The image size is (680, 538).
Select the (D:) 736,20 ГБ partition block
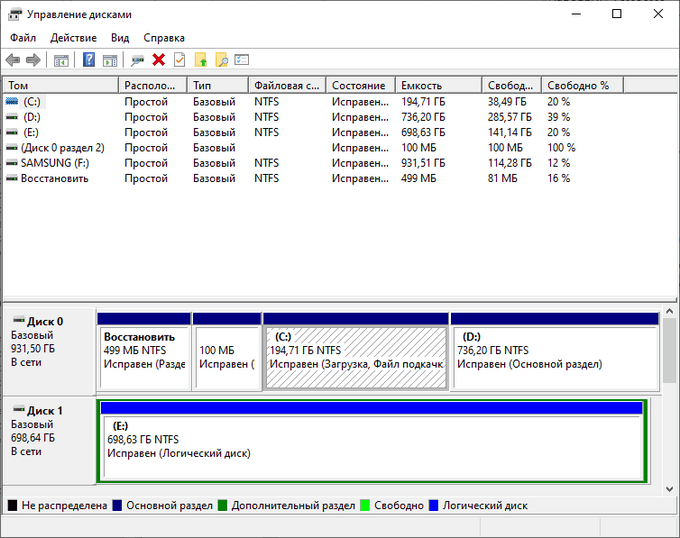(x=555, y=351)
